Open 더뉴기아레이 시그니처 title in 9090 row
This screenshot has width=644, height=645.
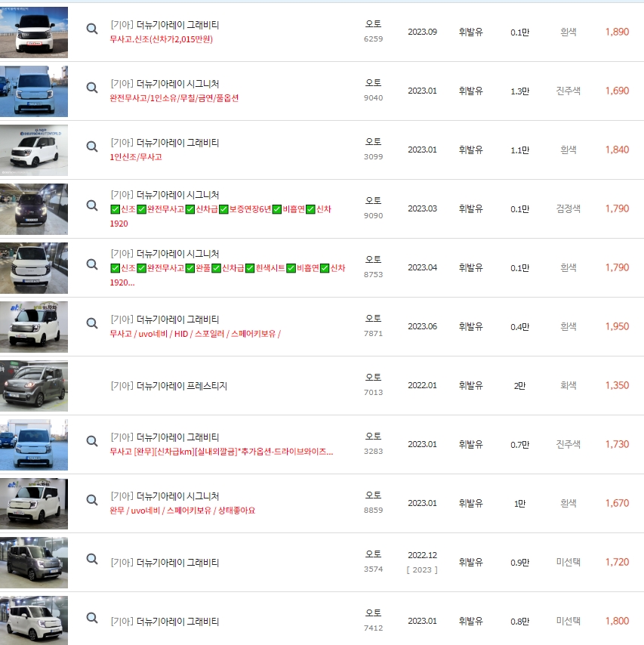pos(177,195)
